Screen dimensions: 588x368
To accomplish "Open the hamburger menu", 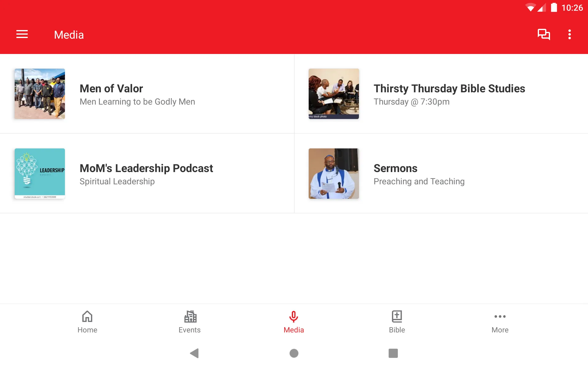I will pyautogui.click(x=22, y=35).
